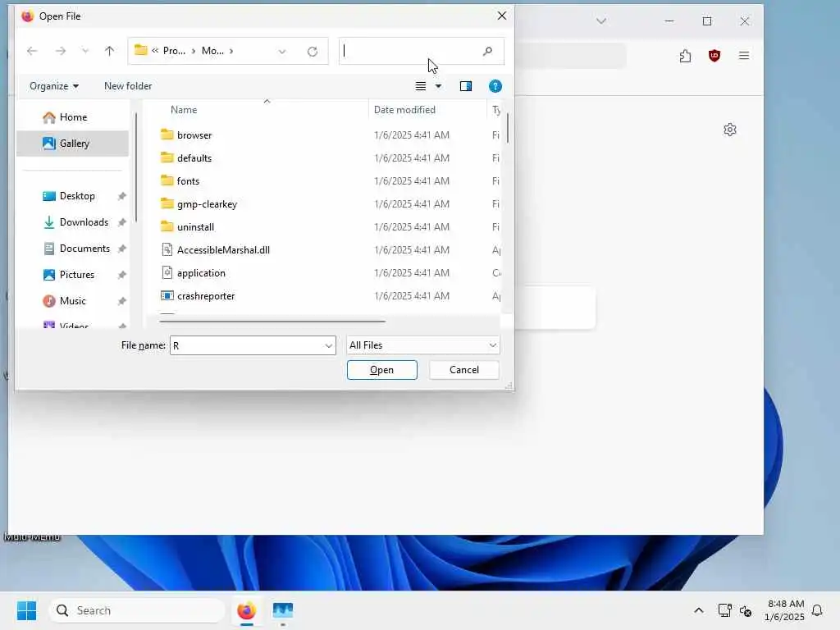Click the pin icon next to Documents
Viewport: 840px width, 630px height.
point(122,249)
